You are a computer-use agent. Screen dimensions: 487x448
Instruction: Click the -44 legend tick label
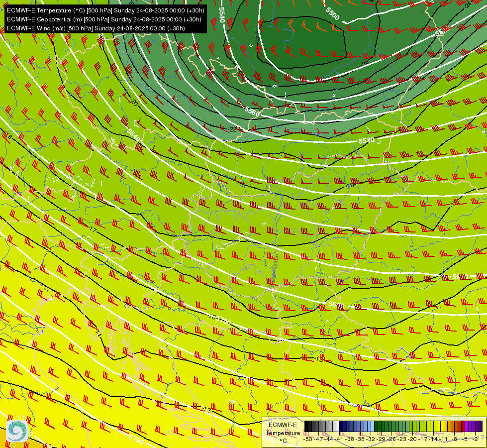click(329, 439)
